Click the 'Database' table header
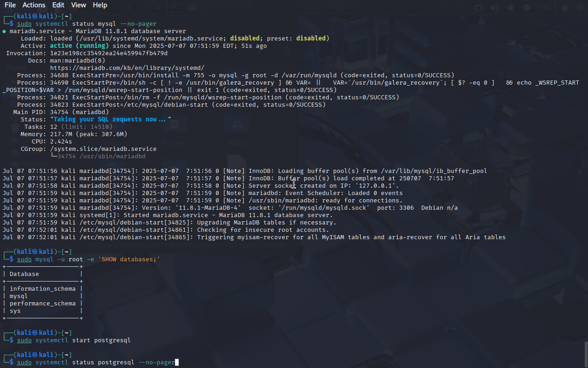The image size is (588, 368). coord(24,274)
